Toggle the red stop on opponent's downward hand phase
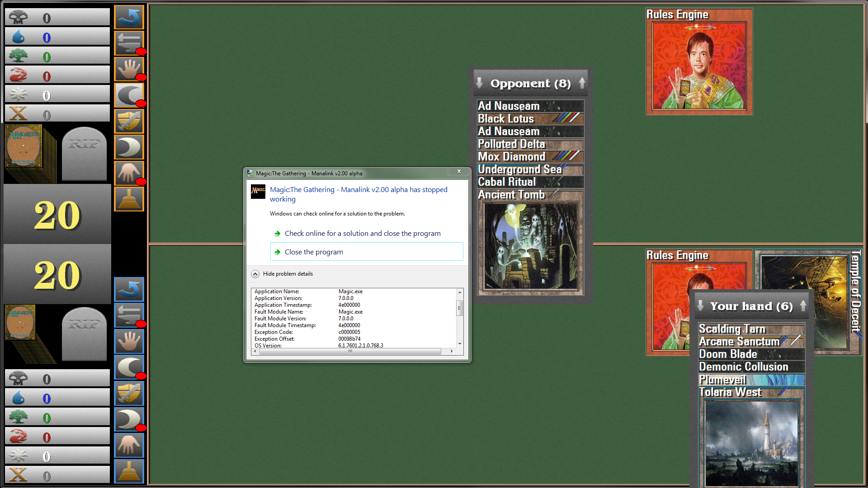The image size is (868, 488). coord(141,182)
